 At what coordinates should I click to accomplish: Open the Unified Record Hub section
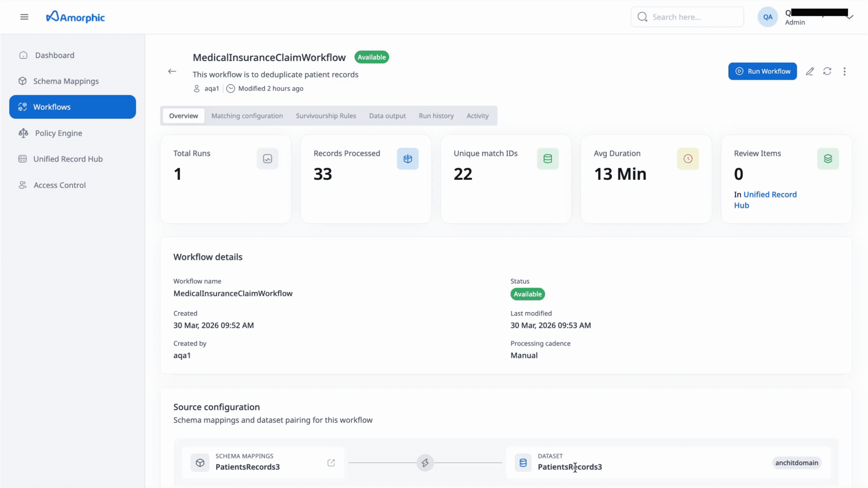tap(68, 159)
